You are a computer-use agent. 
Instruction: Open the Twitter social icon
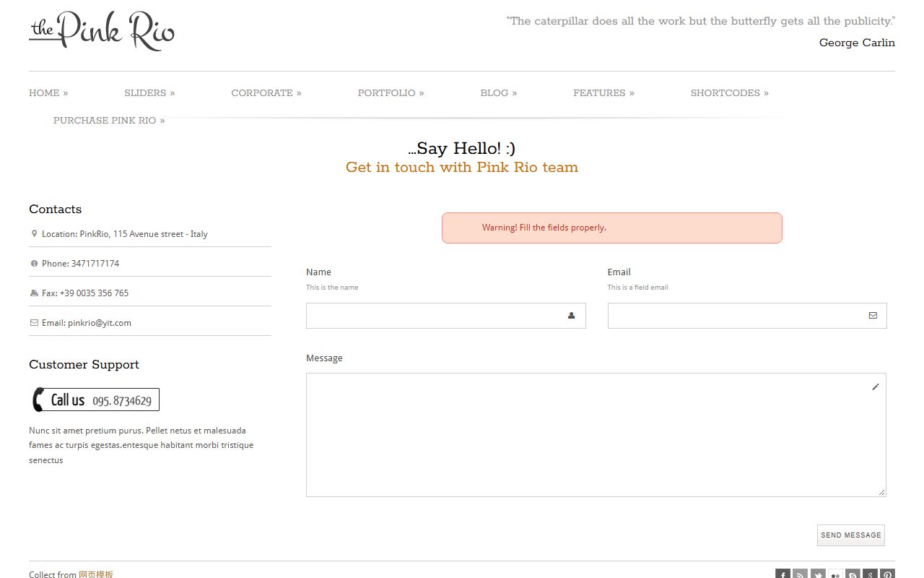818,574
